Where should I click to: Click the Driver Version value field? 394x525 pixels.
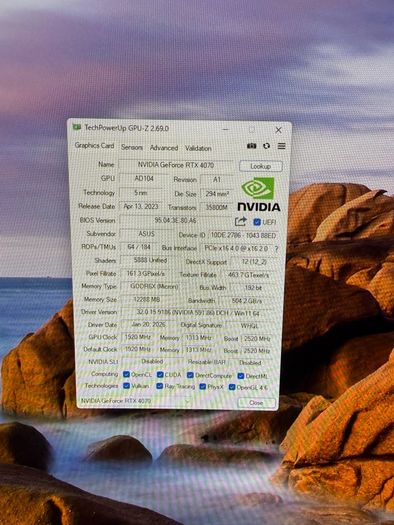coord(198,312)
